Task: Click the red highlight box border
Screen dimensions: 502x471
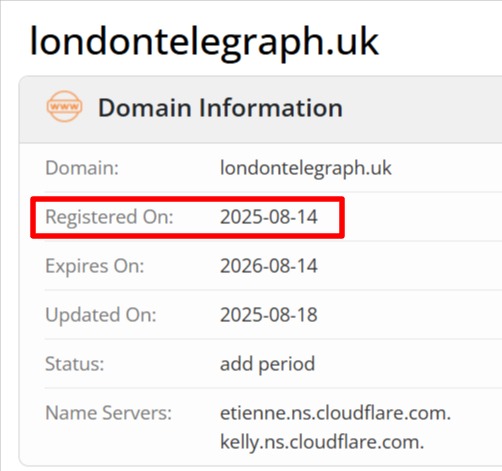Action: (187, 199)
